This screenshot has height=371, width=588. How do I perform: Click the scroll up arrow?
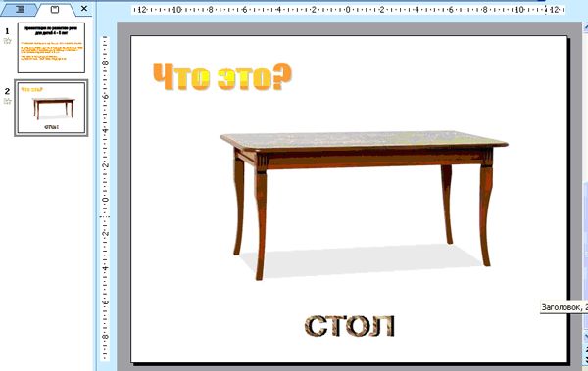(x=585, y=28)
